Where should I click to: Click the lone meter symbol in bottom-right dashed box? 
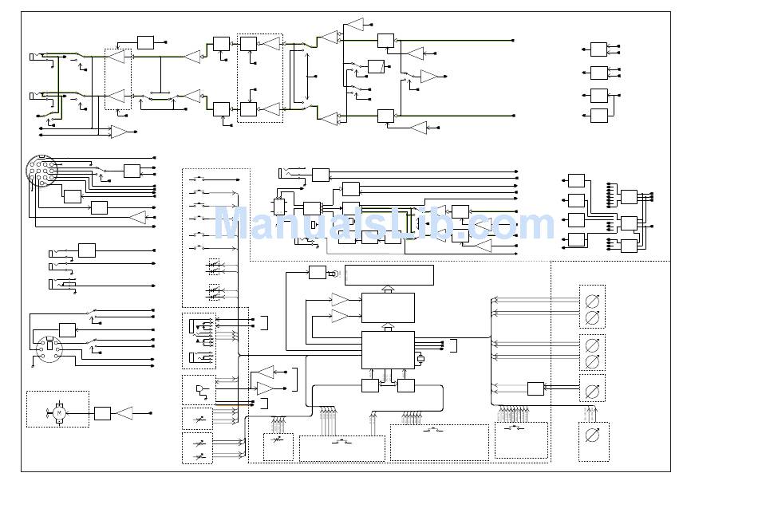592,435
